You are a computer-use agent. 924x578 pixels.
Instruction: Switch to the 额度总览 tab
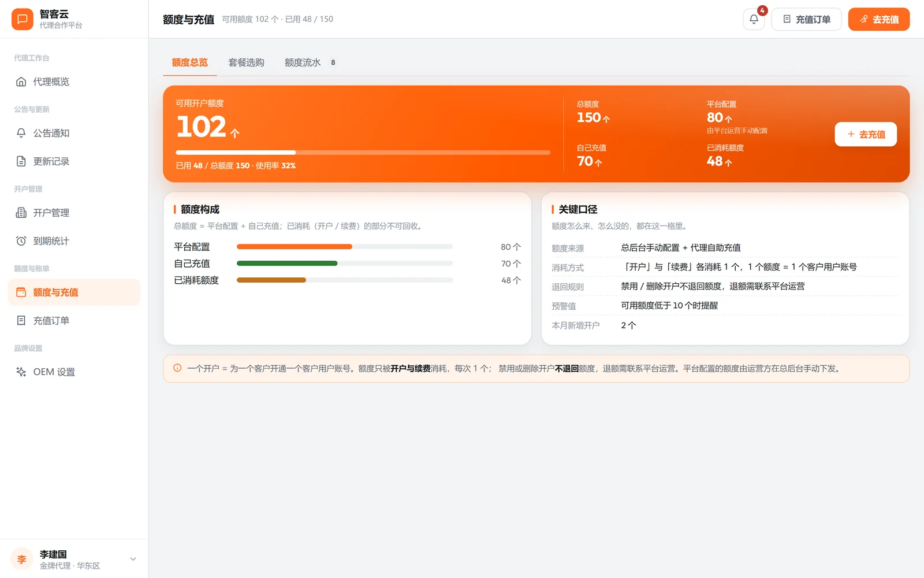[x=189, y=62]
